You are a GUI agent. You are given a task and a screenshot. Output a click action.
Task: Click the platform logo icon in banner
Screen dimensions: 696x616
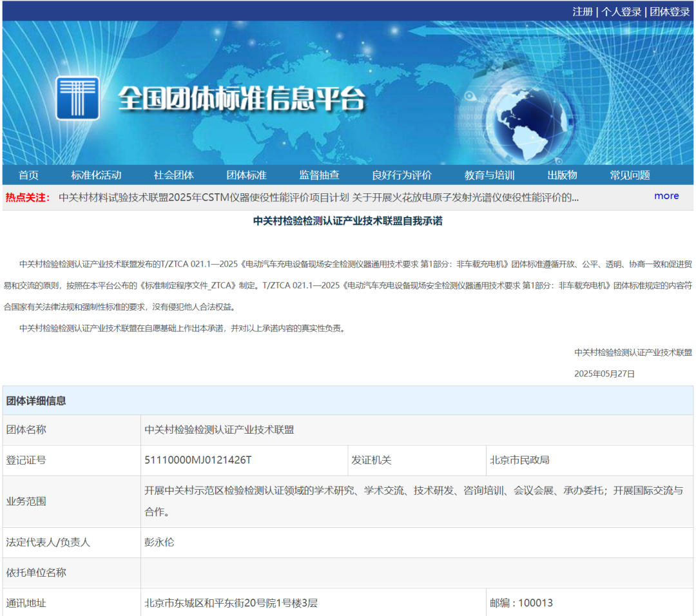point(77,98)
